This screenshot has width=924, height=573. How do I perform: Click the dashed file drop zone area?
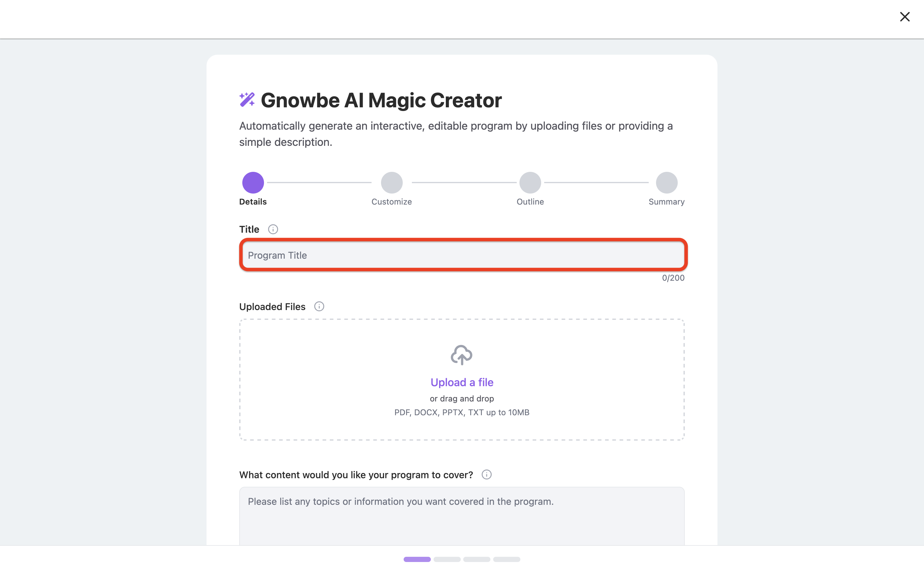462,379
